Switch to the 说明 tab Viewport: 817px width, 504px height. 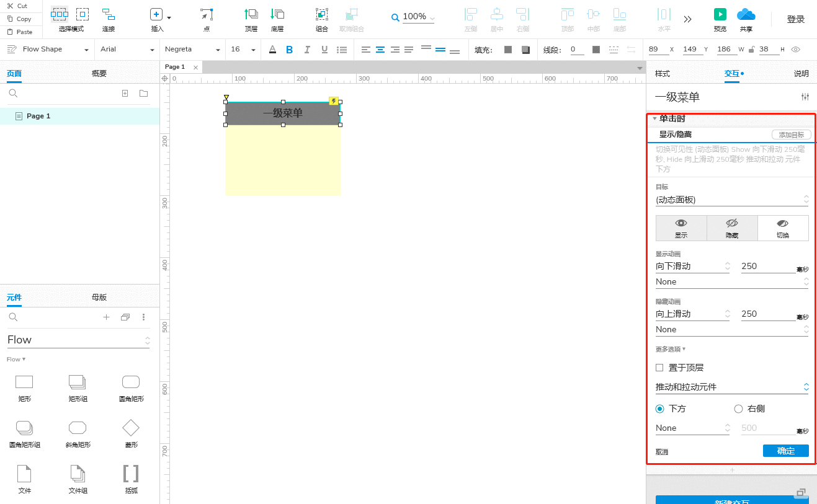pyautogui.click(x=801, y=74)
